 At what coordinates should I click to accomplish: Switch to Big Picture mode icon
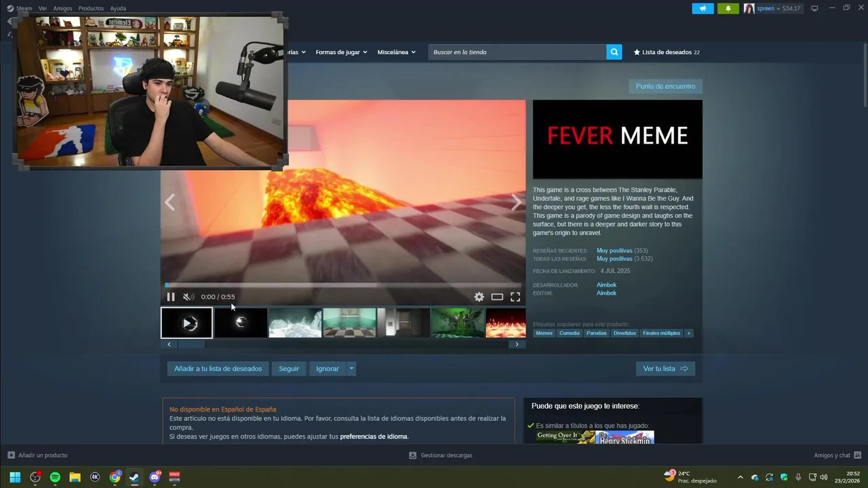coord(814,8)
